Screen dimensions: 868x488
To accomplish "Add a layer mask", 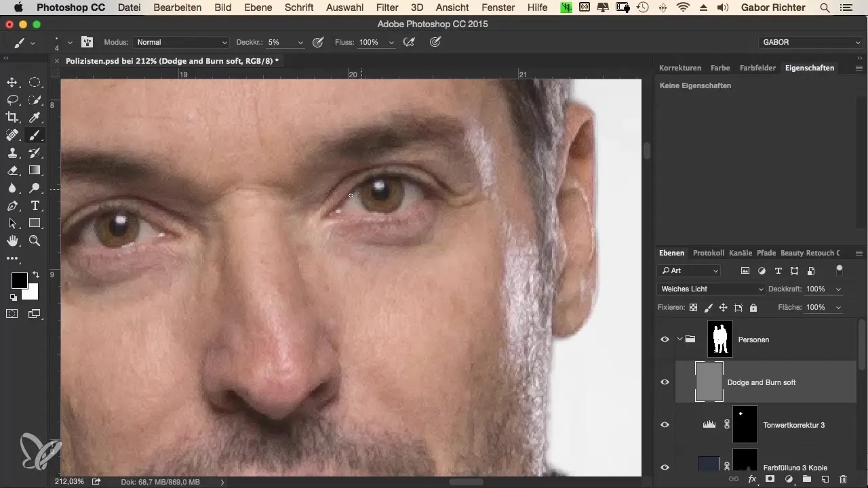I will [770, 479].
